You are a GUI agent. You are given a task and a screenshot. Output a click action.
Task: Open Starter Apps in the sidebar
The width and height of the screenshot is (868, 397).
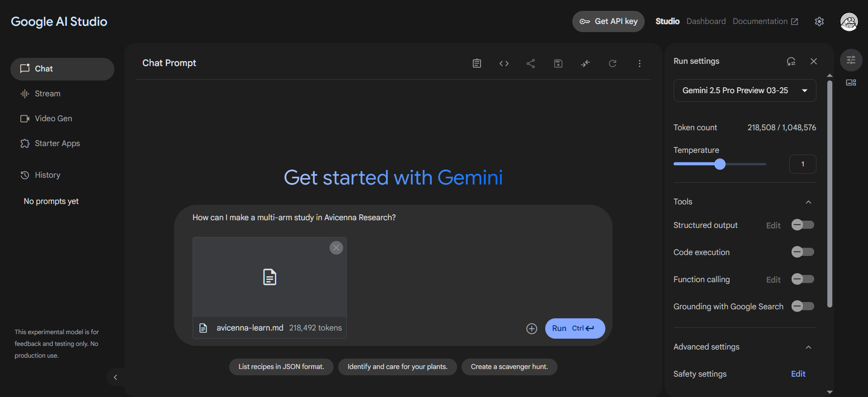[62, 143]
